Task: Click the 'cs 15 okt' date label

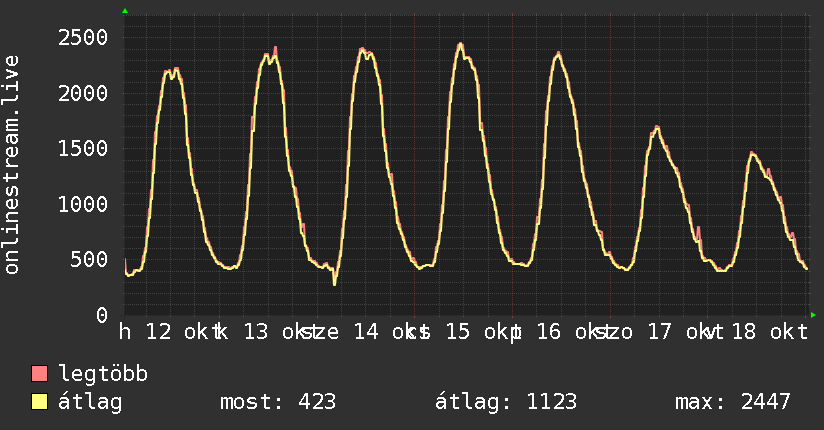Action: tap(464, 332)
